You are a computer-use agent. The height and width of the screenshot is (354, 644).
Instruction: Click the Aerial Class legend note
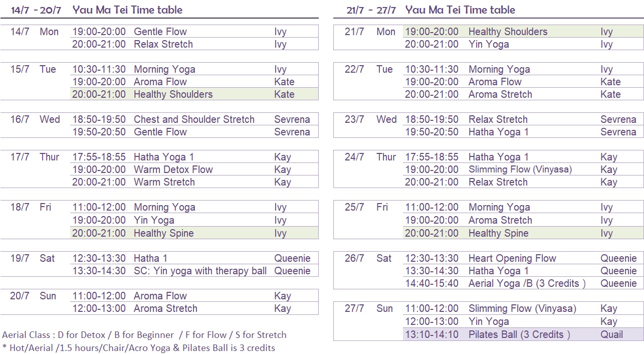[x=144, y=334]
